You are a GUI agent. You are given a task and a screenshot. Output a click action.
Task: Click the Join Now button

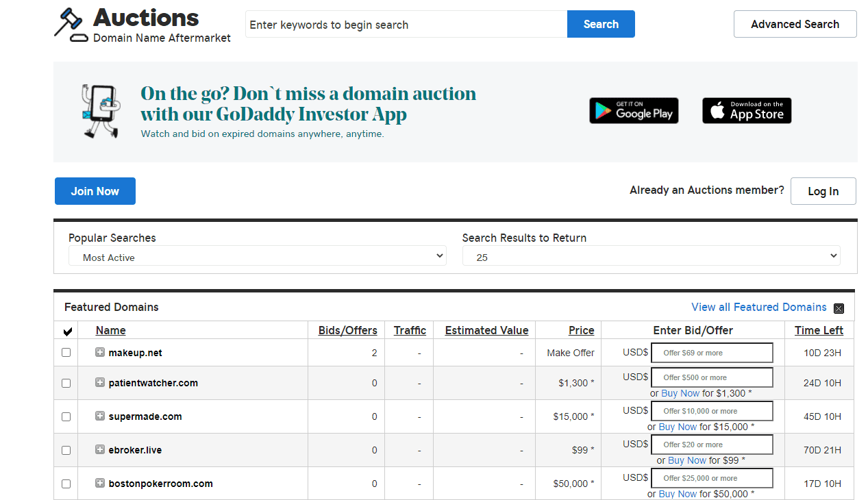pos(95,191)
